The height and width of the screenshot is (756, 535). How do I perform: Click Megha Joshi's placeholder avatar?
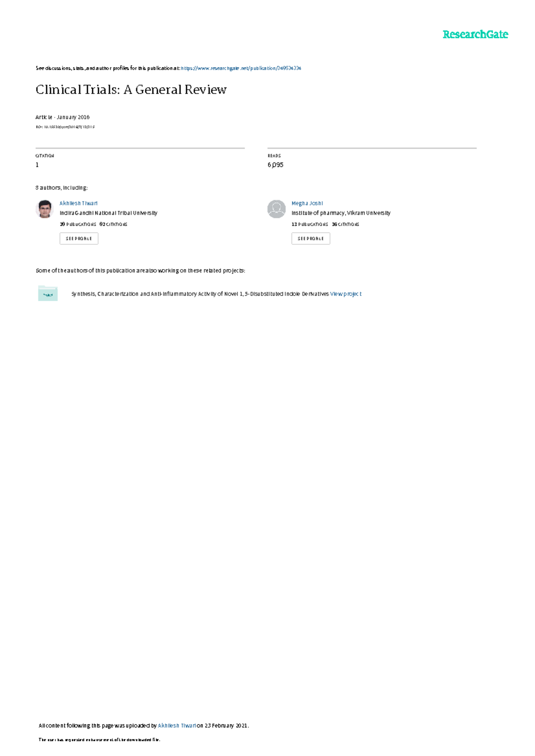[276, 209]
